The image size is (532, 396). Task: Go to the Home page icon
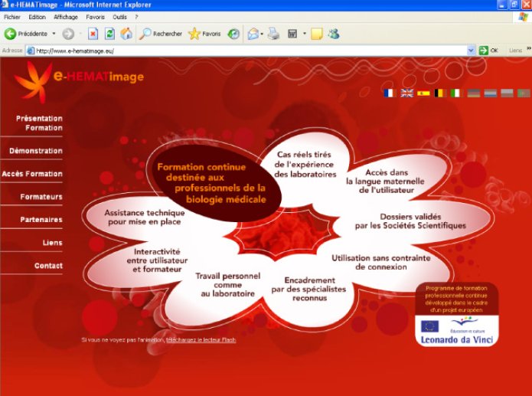click(126, 34)
